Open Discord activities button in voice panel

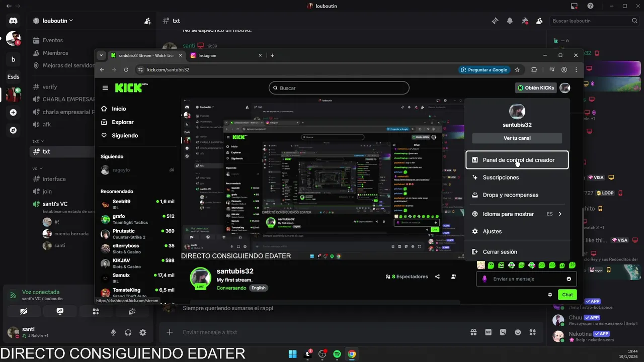click(96, 312)
